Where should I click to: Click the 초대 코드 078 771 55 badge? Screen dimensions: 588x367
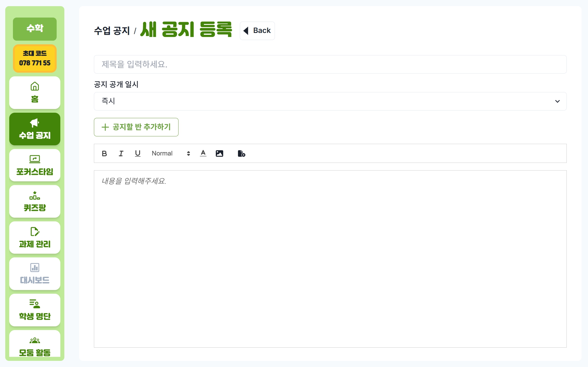click(35, 58)
